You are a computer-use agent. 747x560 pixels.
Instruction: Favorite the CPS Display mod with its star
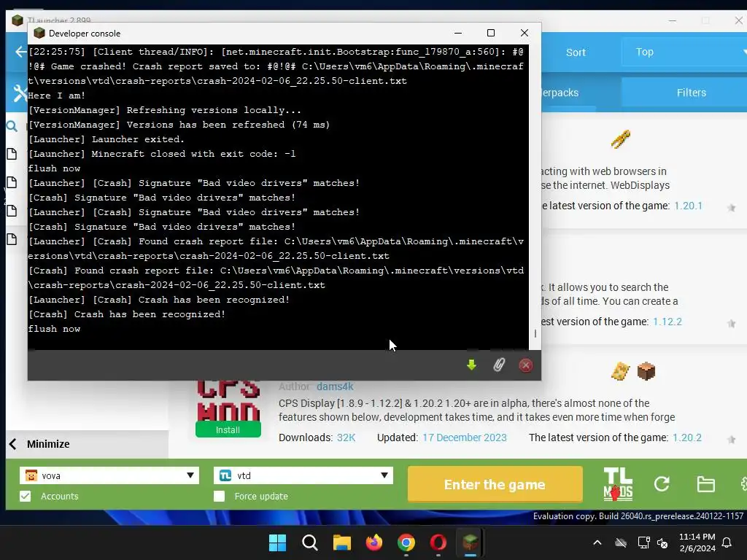(x=731, y=440)
